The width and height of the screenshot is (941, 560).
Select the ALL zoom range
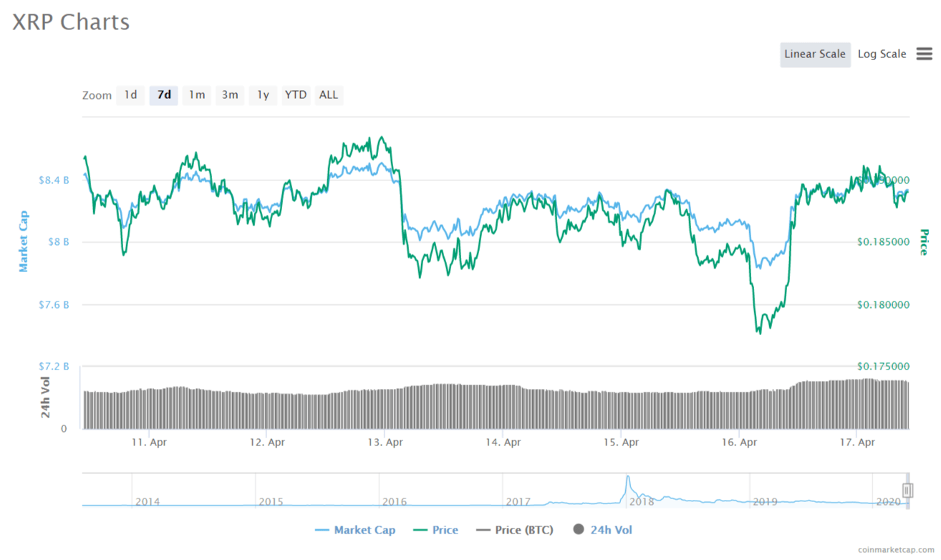329,95
